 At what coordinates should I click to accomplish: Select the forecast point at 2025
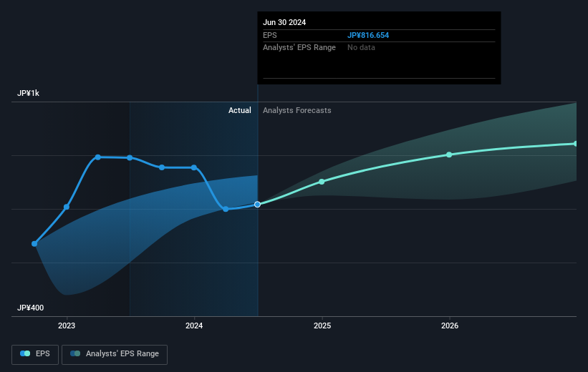pyautogui.click(x=322, y=182)
